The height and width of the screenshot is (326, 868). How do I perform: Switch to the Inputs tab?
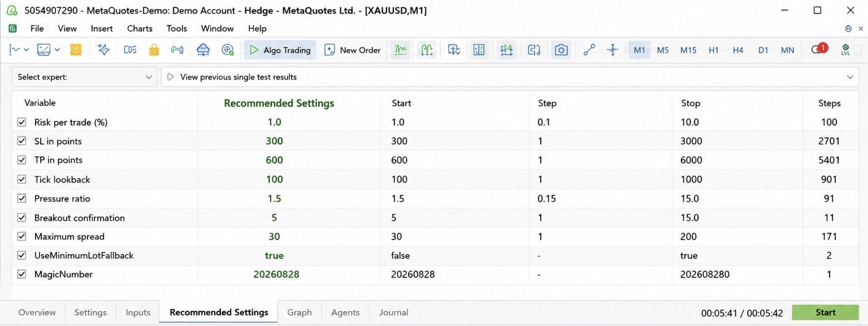138,312
